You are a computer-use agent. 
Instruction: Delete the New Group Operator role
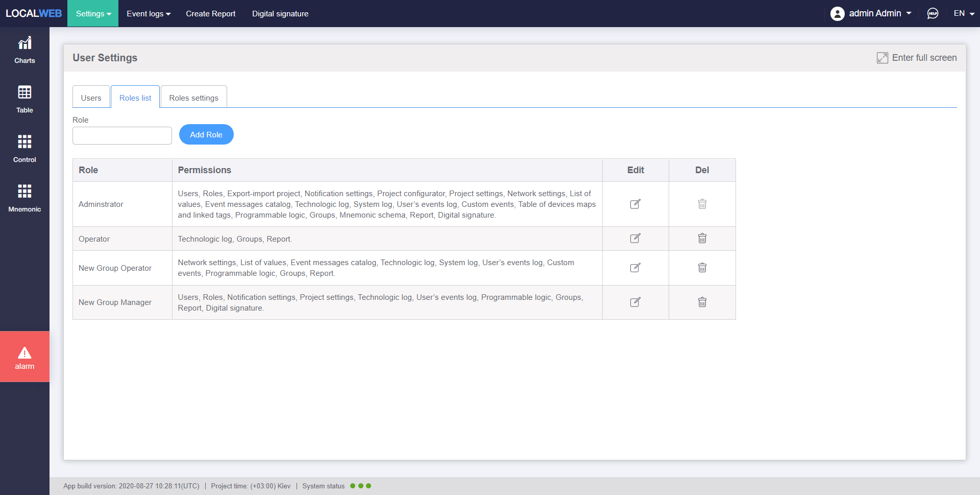(702, 268)
